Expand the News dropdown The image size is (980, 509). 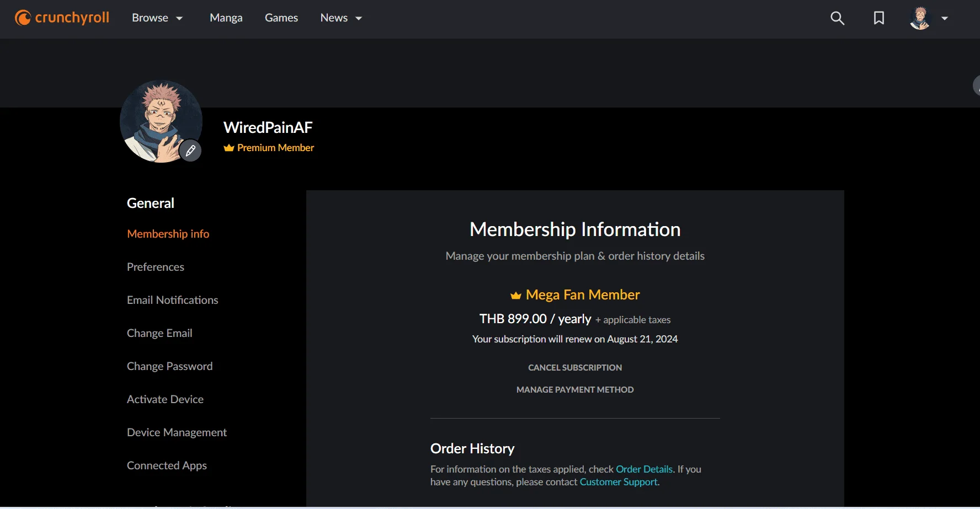pos(341,18)
